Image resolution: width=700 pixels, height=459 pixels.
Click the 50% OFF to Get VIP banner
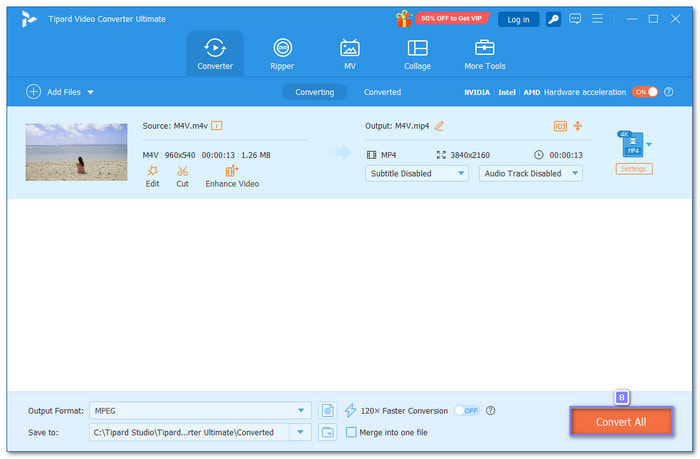tap(452, 18)
